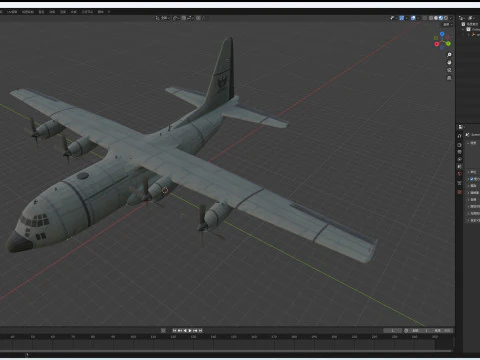Switch perspective/orthographic view icon
The width and height of the screenshot is (480, 360).
pyautogui.click(x=449, y=78)
